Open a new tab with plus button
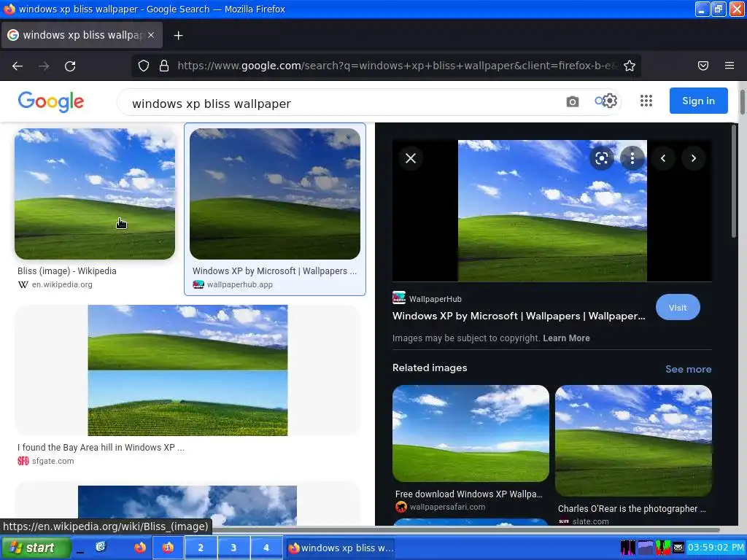Image resolution: width=747 pixels, height=560 pixels. [x=178, y=35]
